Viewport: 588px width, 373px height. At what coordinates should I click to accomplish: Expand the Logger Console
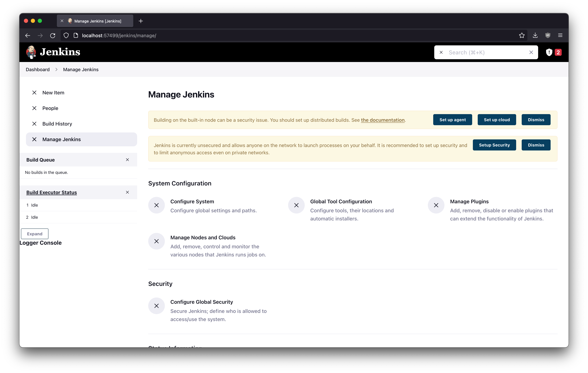click(x=35, y=234)
